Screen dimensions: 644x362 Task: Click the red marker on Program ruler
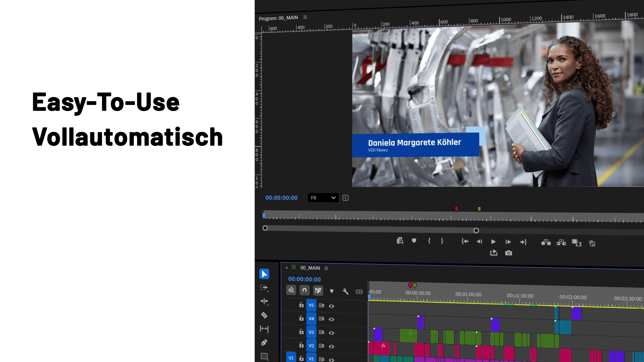pyautogui.click(x=457, y=209)
